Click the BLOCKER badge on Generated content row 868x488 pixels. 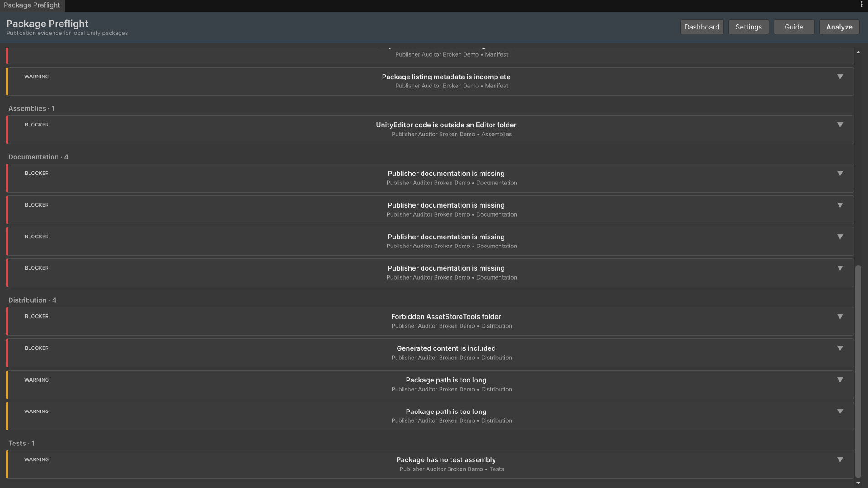[37, 348]
